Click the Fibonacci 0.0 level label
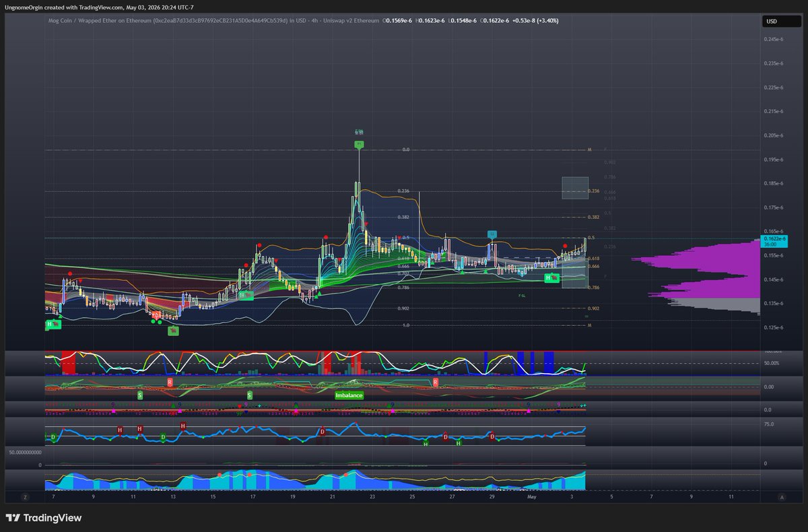Image resolution: width=808 pixels, height=532 pixels. coord(406,149)
